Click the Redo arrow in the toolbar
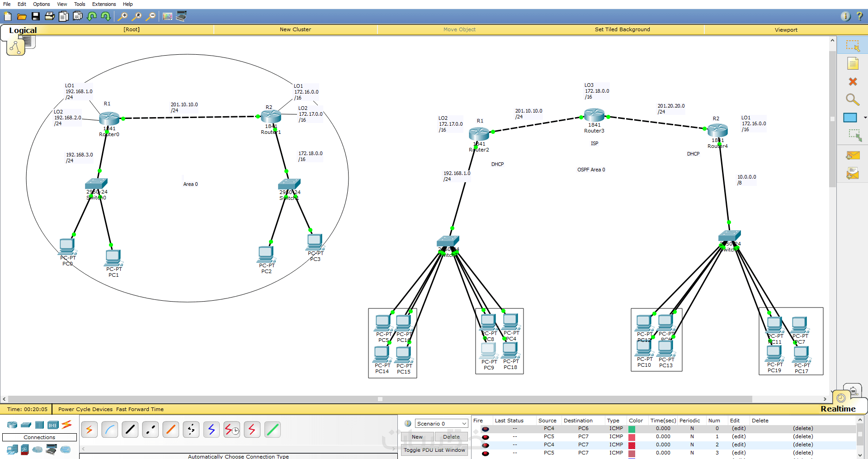The image size is (868, 459). point(106,17)
